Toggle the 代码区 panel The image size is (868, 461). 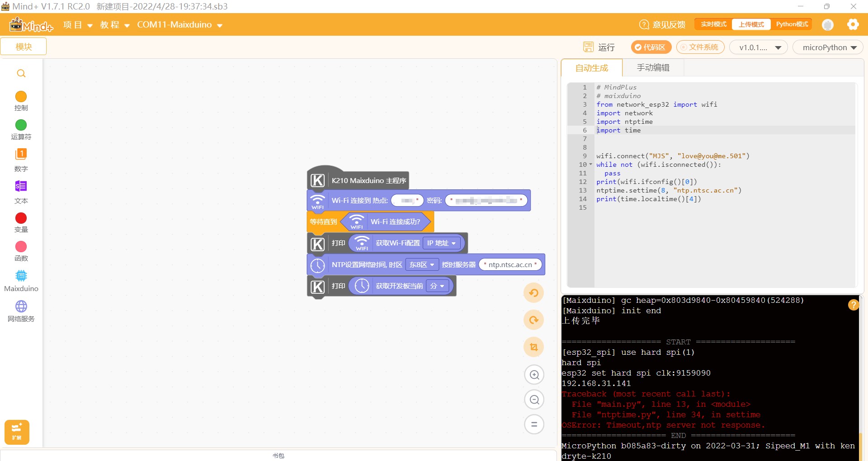click(651, 47)
